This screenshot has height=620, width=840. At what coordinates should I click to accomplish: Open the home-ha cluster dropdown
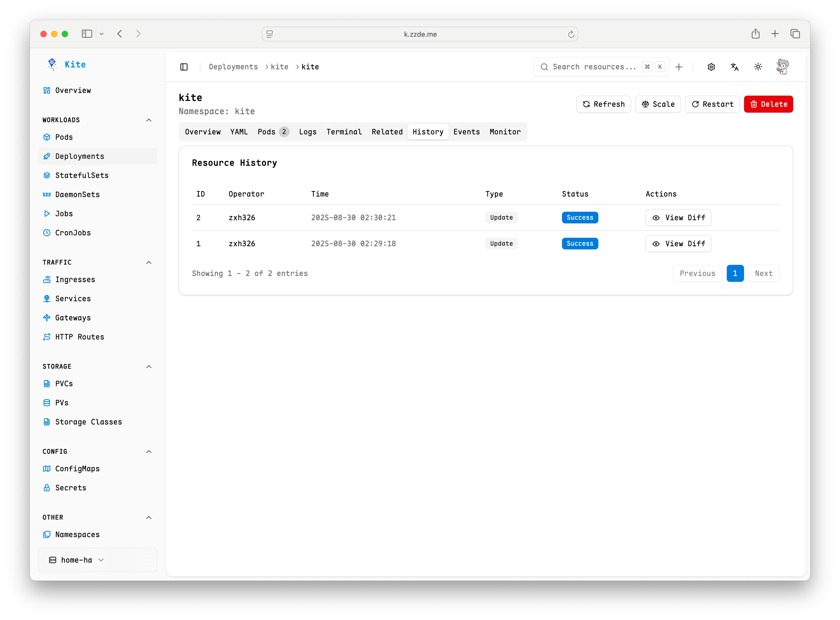pyautogui.click(x=77, y=560)
